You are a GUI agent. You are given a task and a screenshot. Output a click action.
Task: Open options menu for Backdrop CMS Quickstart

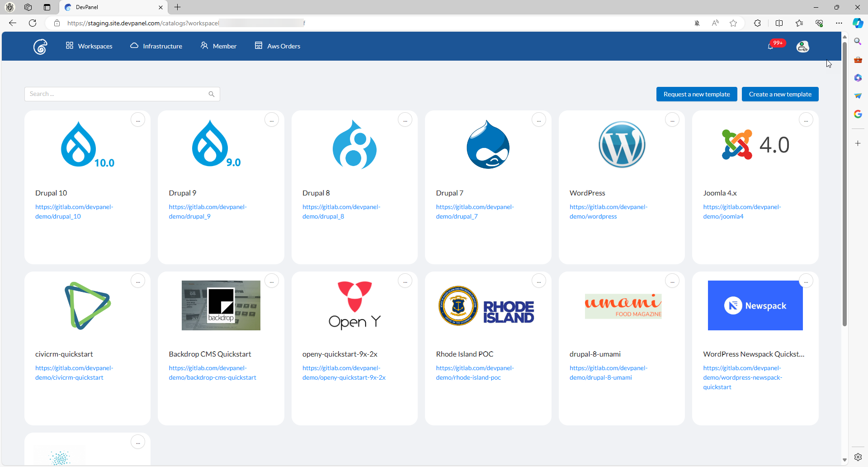pyautogui.click(x=271, y=281)
